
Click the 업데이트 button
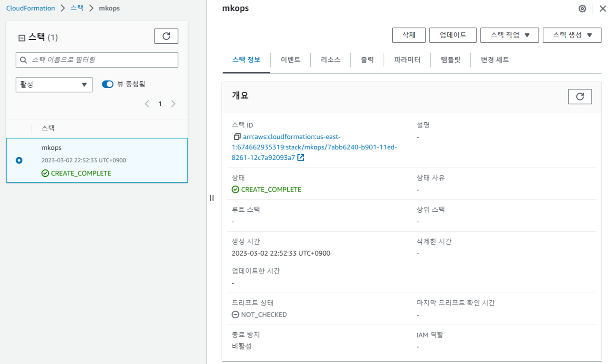(x=453, y=35)
